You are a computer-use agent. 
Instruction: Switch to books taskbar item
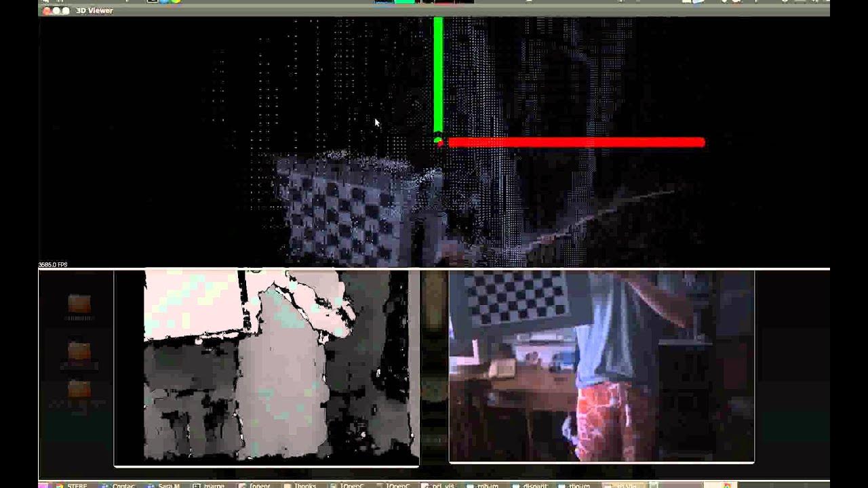click(x=301, y=485)
